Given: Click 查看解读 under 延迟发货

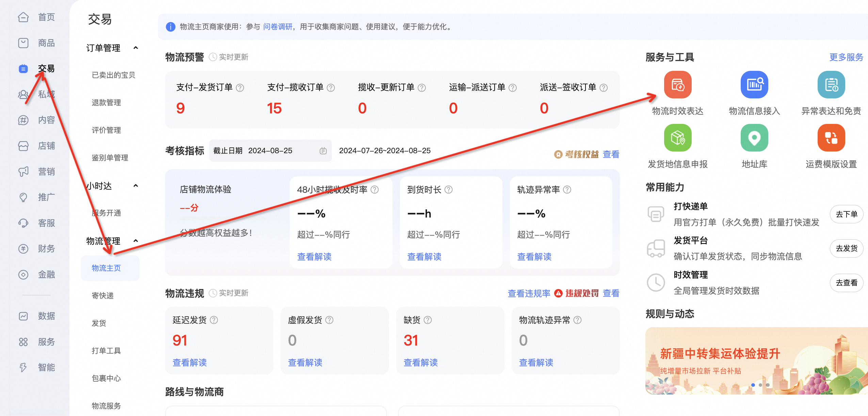Looking at the screenshot, I should coord(190,363).
